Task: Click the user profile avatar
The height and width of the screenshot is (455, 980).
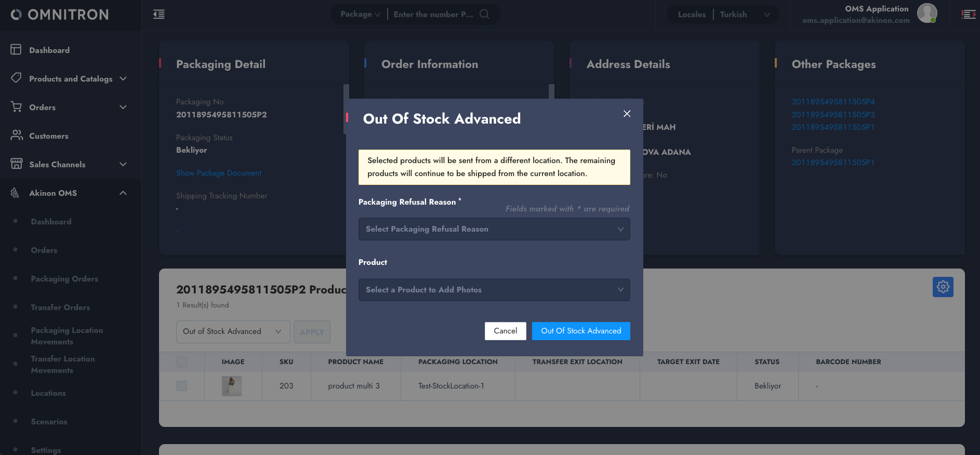Action: click(926, 14)
